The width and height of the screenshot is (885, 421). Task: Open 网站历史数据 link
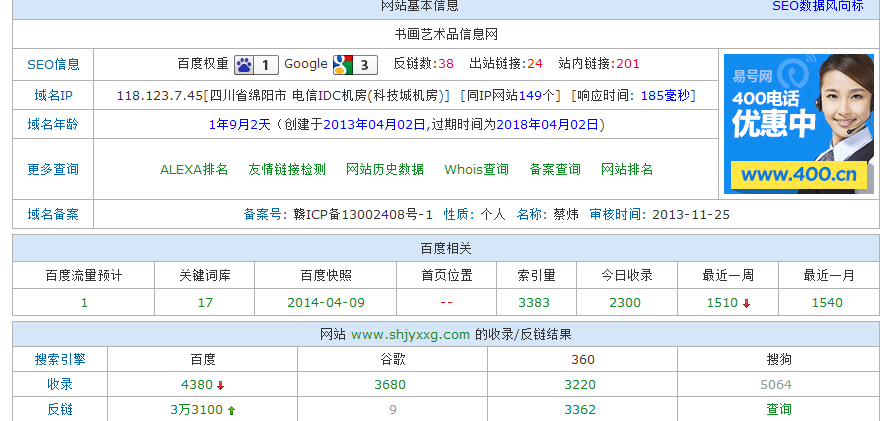[x=385, y=170]
